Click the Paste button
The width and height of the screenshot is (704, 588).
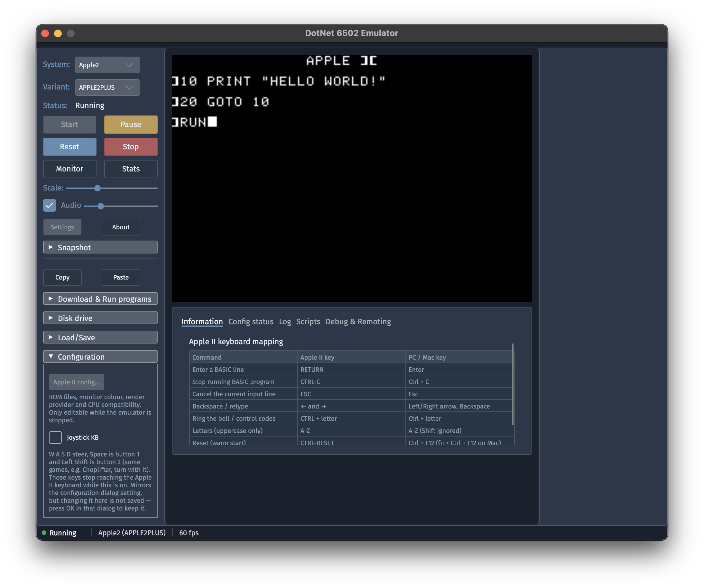(121, 277)
